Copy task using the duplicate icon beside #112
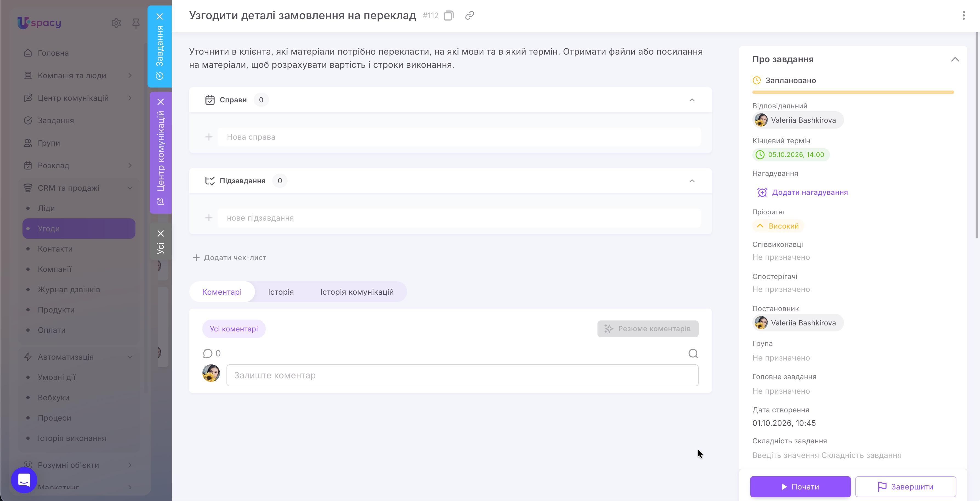The height and width of the screenshot is (501, 980). pyautogui.click(x=449, y=16)
